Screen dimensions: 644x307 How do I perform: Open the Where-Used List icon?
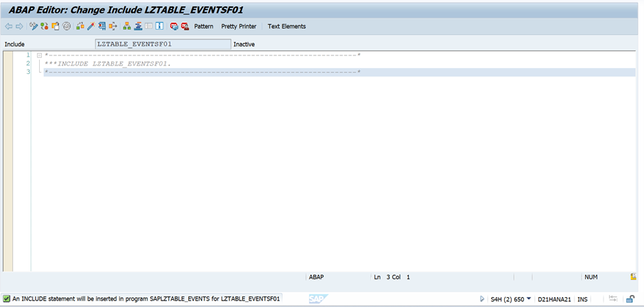[x=114, y=26]
